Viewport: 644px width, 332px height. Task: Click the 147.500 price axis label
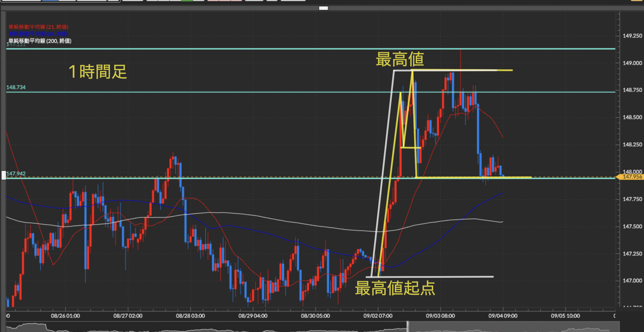(x=632, y=226)
